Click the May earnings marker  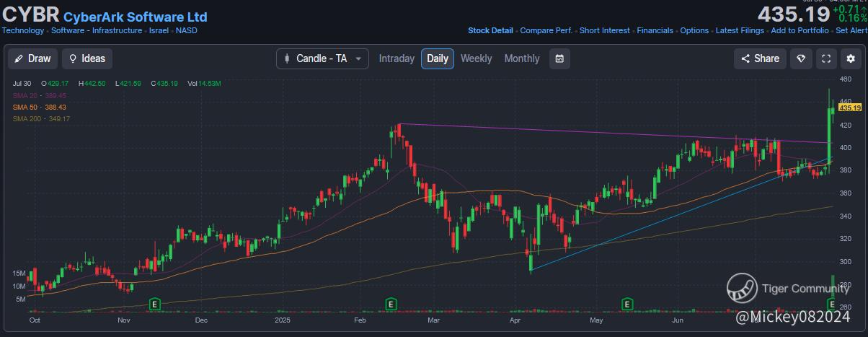pos(627,304)
